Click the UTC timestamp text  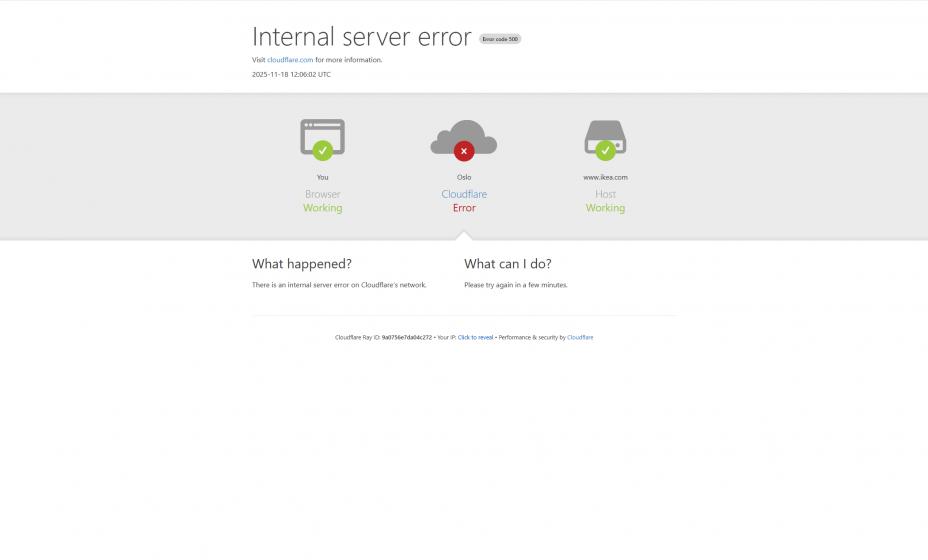(291, 75)
